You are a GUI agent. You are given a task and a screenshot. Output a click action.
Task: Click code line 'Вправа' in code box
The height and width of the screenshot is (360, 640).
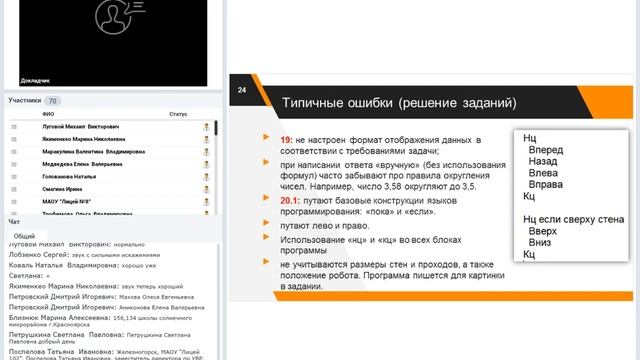coord(546,184)
